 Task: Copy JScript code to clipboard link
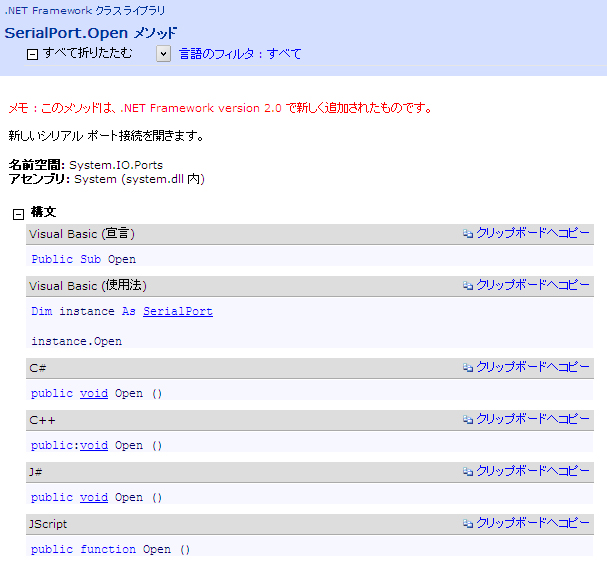coord(533,523)
